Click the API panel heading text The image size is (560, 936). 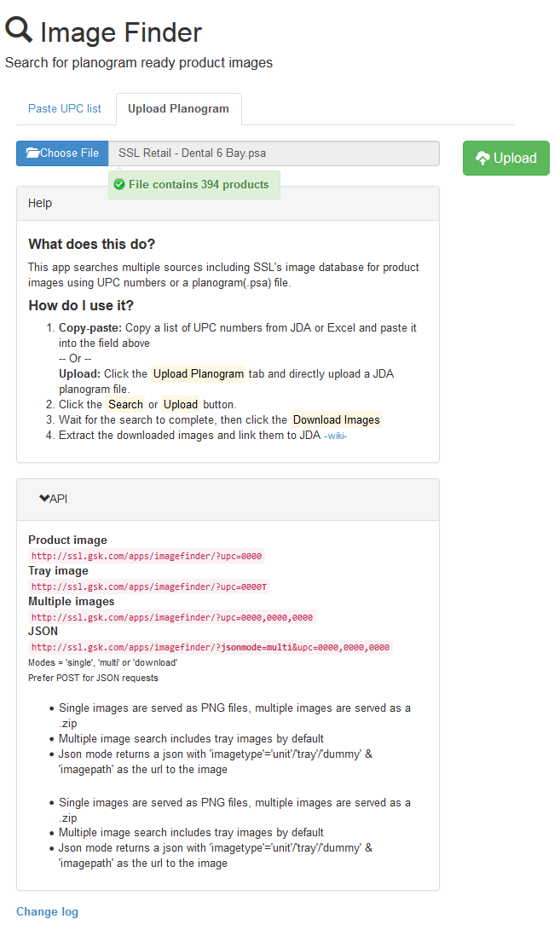pyautogui.click(x=59, y=499)
